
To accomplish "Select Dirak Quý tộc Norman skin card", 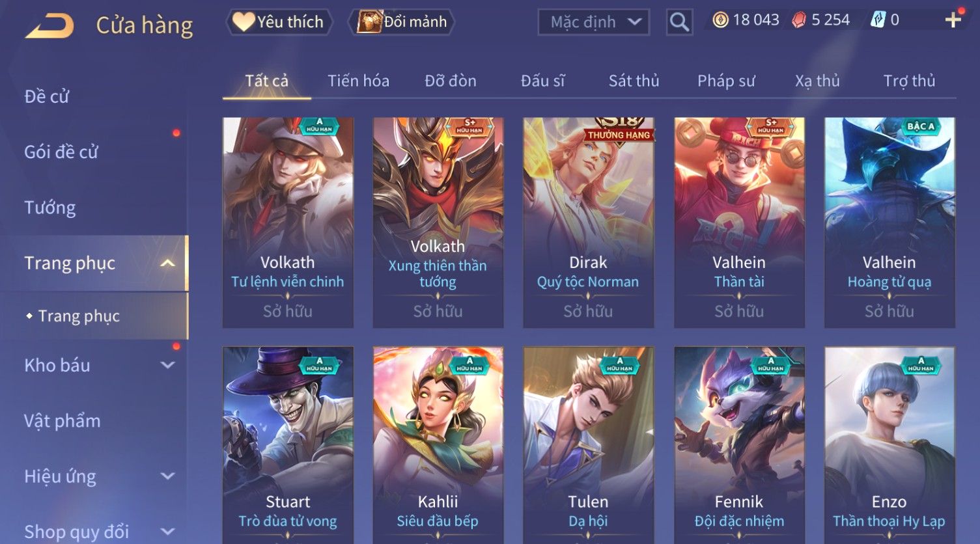I will coord(588,223).
